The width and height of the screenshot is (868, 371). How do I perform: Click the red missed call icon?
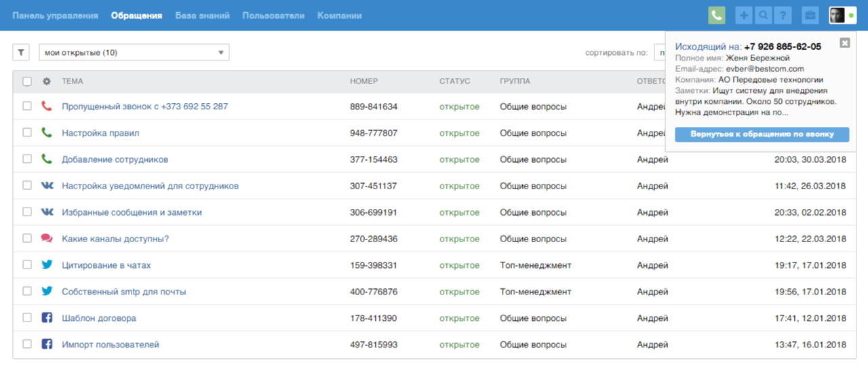[x=47, y=106]
